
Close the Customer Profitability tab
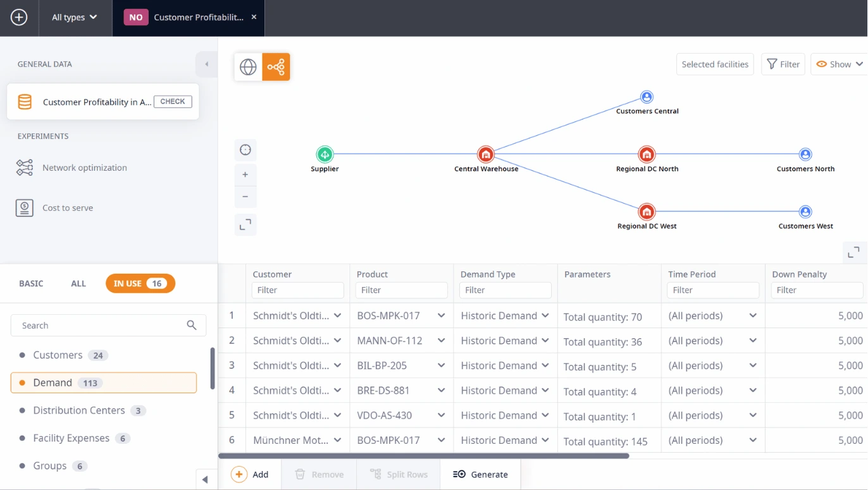click(x=254, y=17)
